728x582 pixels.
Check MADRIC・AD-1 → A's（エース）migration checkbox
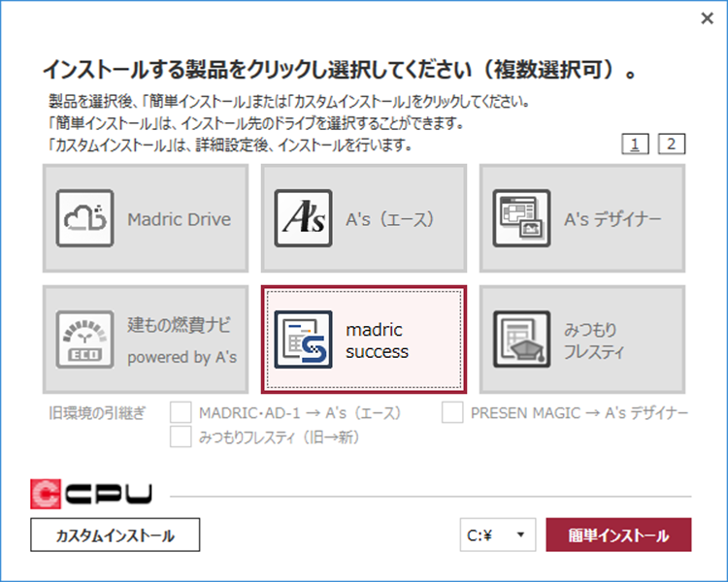181,412
